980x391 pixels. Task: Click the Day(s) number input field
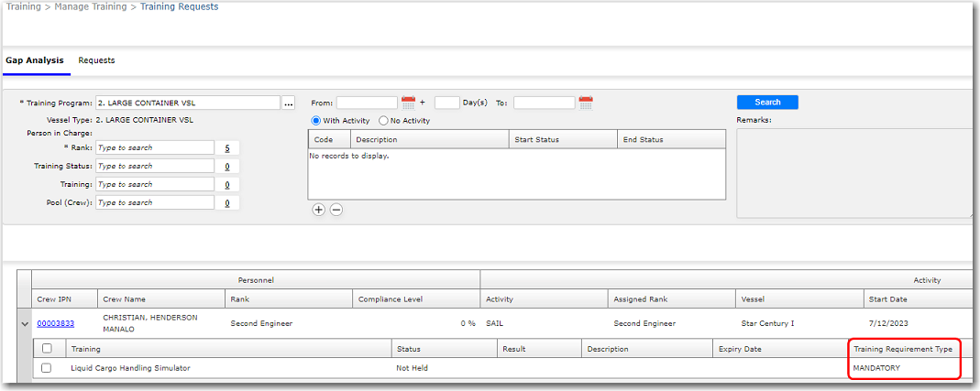point(446,103)
